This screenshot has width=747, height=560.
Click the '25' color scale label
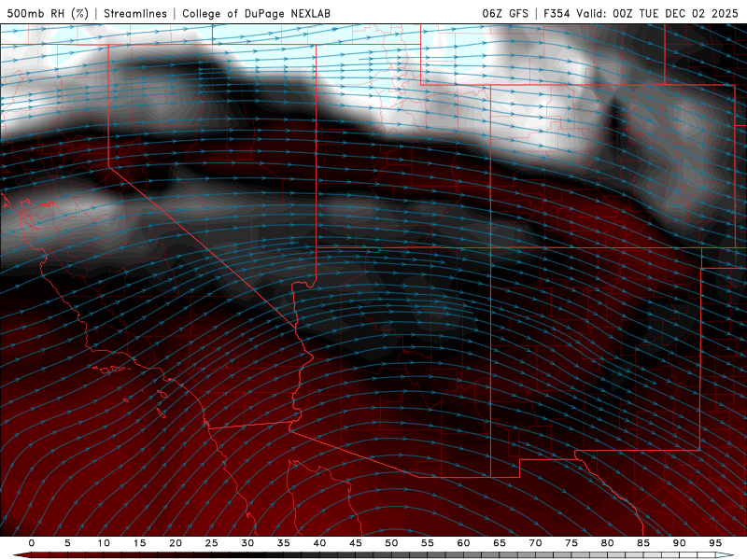tap(212, 543)
